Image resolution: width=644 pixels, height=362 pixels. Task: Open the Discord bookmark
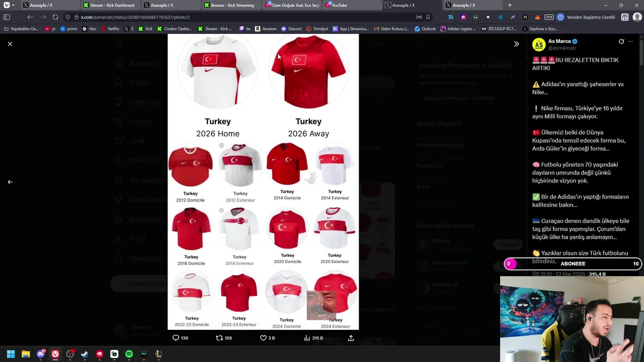[291, 29]
